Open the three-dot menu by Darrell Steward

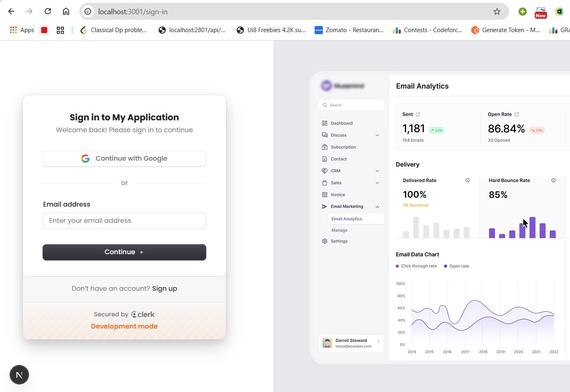pos(379,341)
